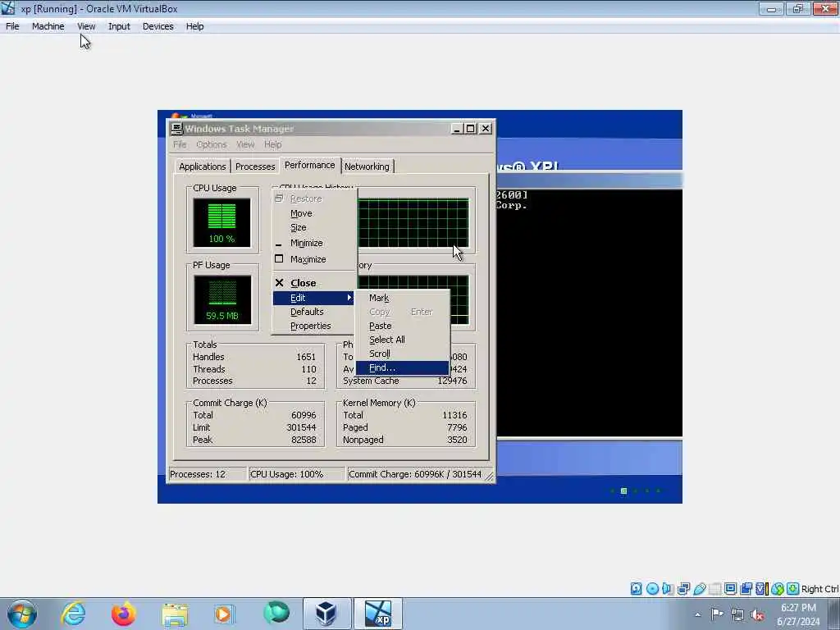
Task: Click the CPU Usage 100 % gauge
Action: [x=221, y=223]
